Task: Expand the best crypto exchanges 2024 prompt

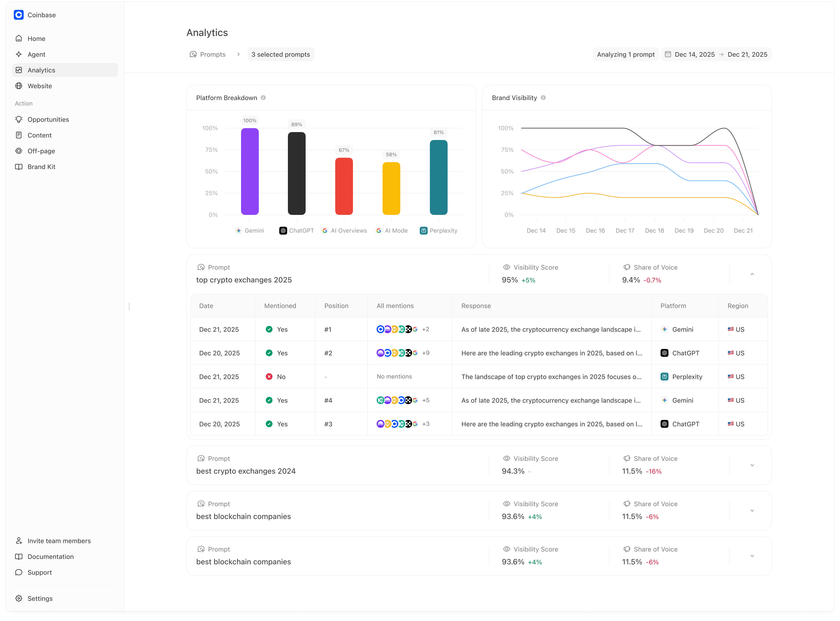Action: tap(752, 465)
